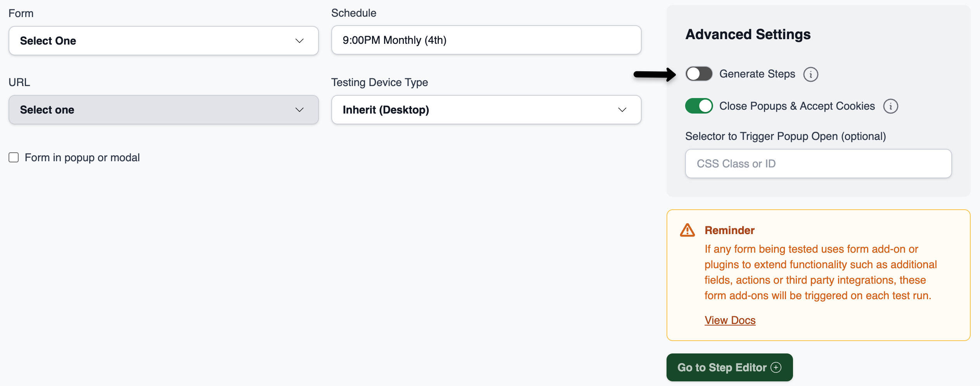Open the Form dropdown showing Select One
Image resolution: width=980 pixels, height=386 pixels.
click(163, 41)
